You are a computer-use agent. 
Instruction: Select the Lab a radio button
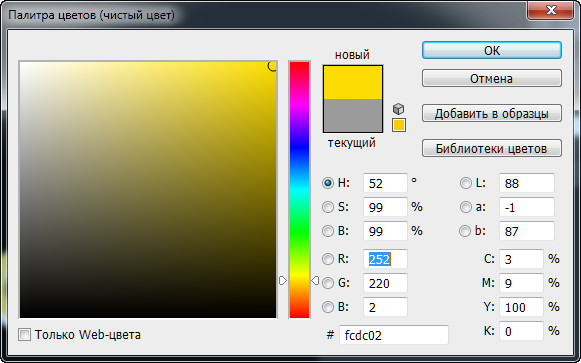[x=465, y=207]
